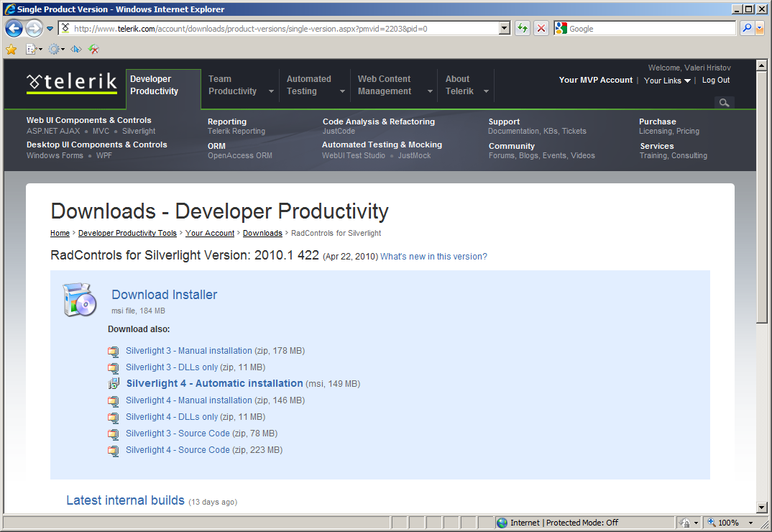
Task: Open What's new in this version link
Action: pyautogui.click(x=433, y=257)
